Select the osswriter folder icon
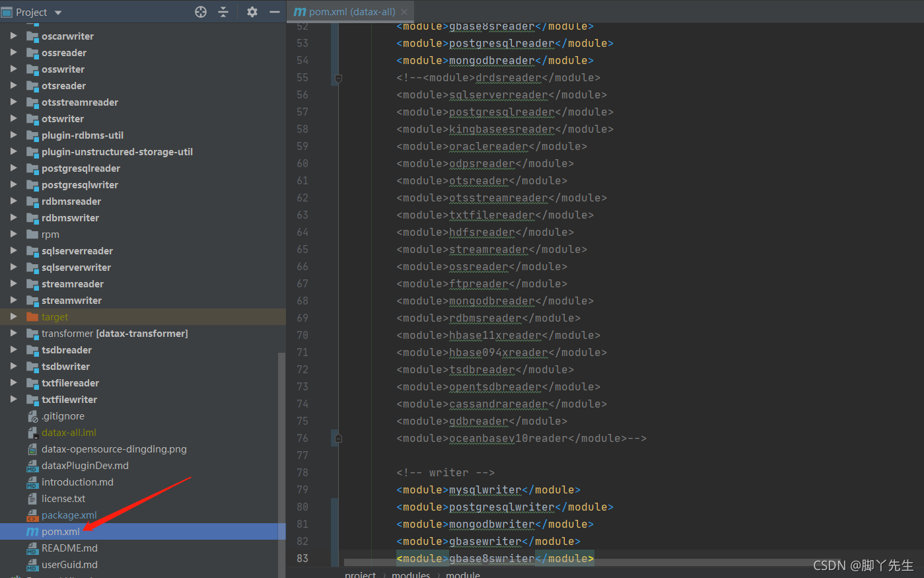Viewport: 924px width, 578px height. pos(32,69)
